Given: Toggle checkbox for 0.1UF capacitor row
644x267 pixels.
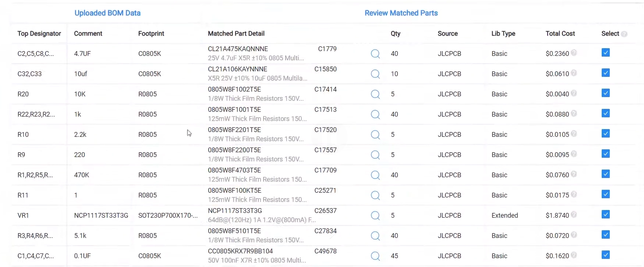Looking at the screenshot, I should point(606,255).
